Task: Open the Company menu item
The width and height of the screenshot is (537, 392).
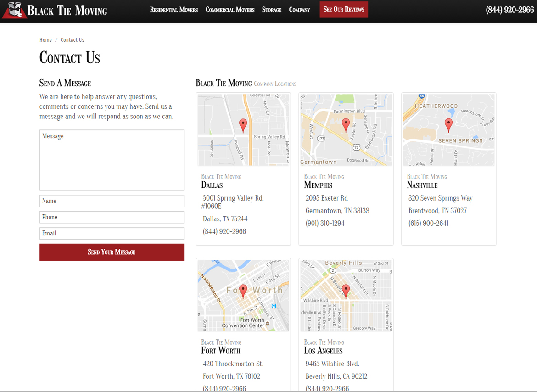Action: pos(299,10)
